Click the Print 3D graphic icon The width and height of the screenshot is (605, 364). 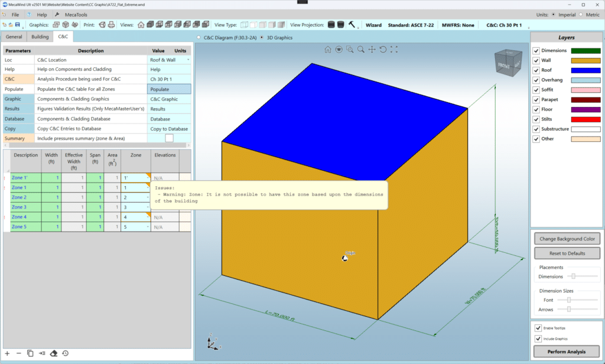pos(102,25)
